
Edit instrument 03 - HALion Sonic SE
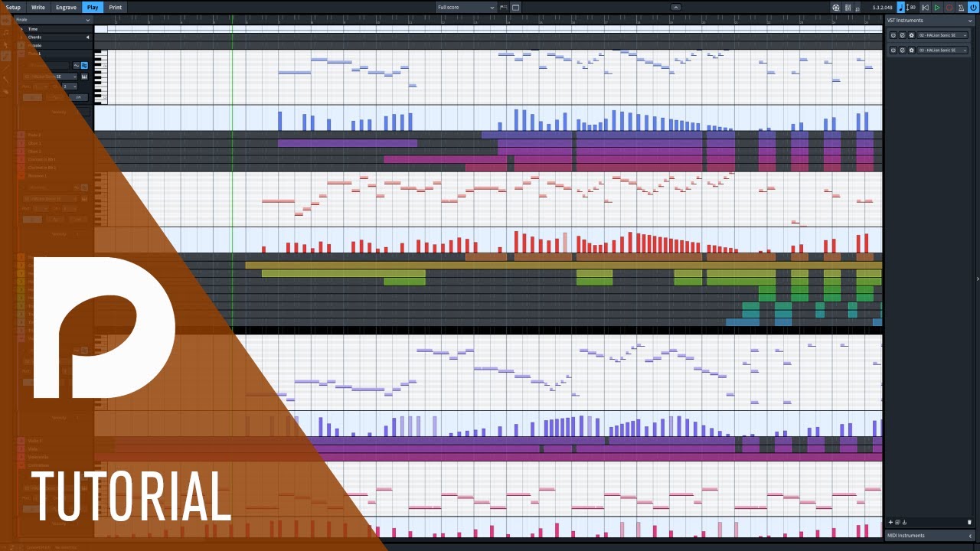[903, 50]
